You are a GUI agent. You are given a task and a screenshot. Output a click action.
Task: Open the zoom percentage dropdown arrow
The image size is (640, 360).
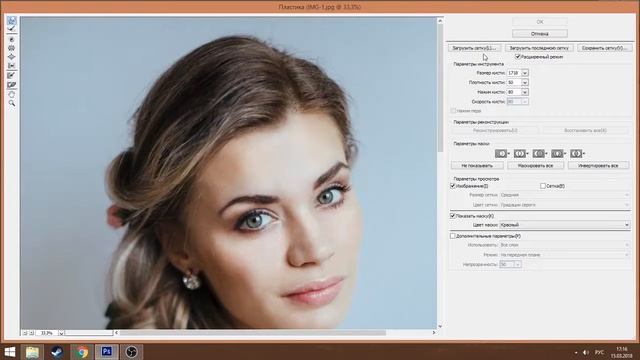61,333
